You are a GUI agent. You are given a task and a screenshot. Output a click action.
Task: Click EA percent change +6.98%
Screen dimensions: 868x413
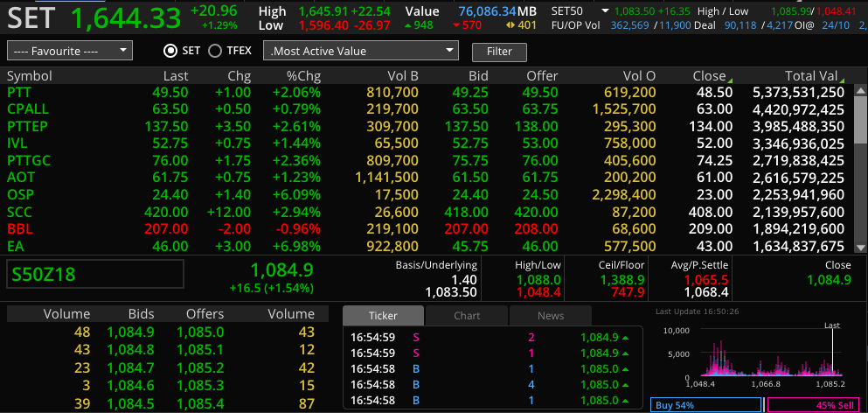pyautogui.click(x=296, y=246)
